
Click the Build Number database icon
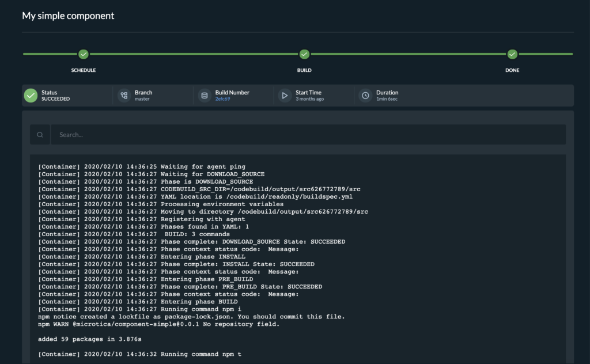tap(204, 96)
